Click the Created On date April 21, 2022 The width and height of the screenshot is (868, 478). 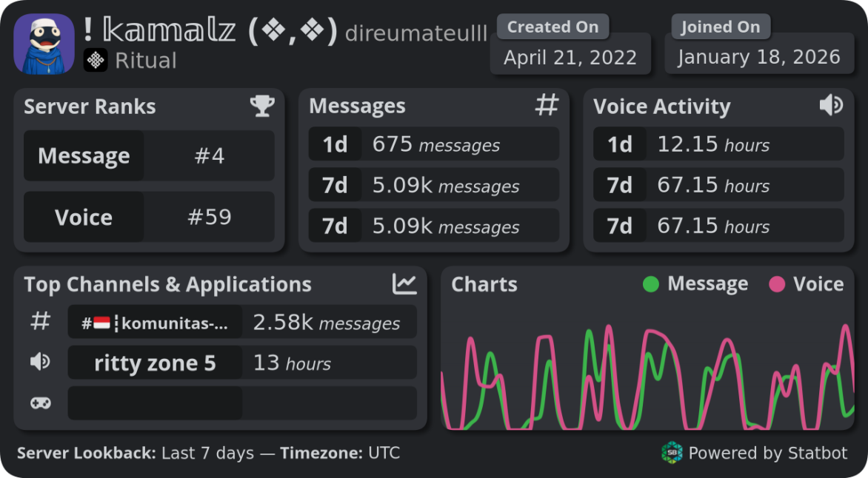pos(570,58)
